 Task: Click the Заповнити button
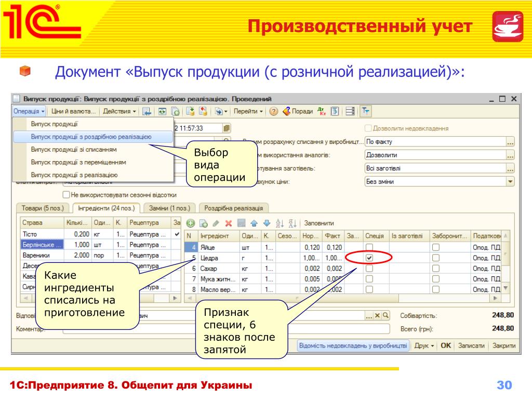pyautogui.click(x=319, y=223)
